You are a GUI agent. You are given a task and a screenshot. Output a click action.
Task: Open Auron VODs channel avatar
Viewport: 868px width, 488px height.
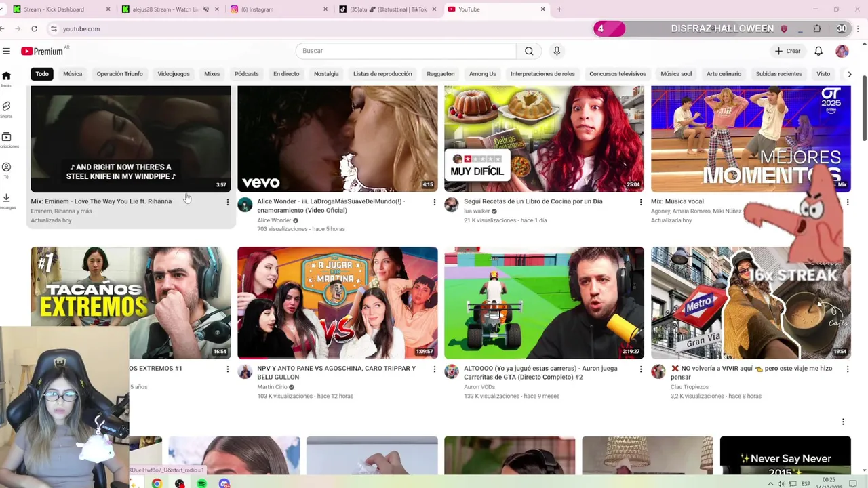[x=452, y=371]
